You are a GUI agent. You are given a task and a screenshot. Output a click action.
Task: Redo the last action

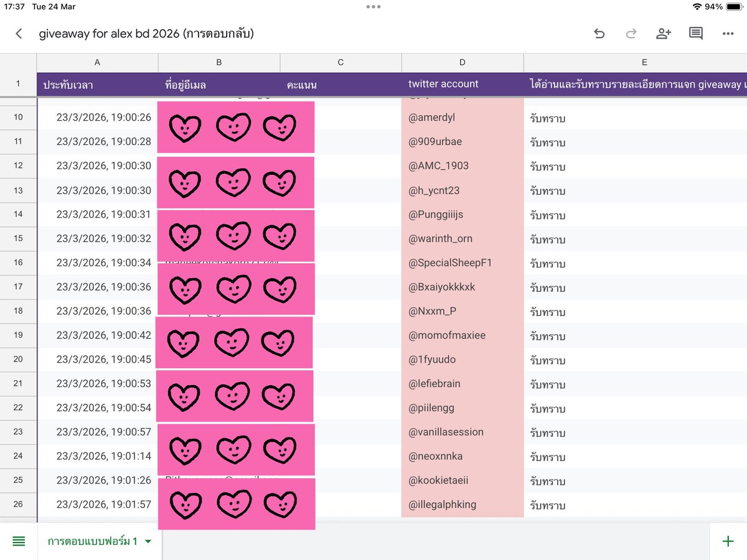(x=631, y=34)
